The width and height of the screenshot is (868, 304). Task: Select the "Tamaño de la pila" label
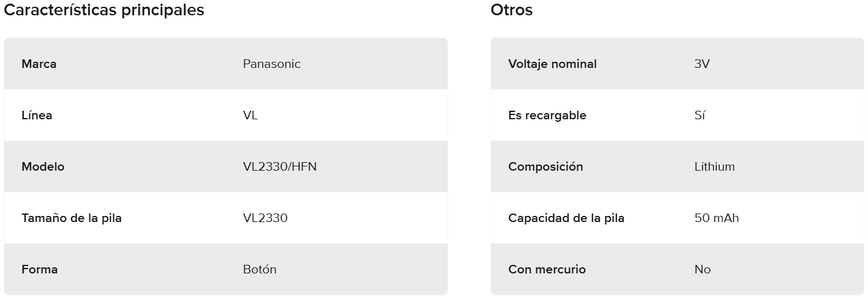(72, 218)
